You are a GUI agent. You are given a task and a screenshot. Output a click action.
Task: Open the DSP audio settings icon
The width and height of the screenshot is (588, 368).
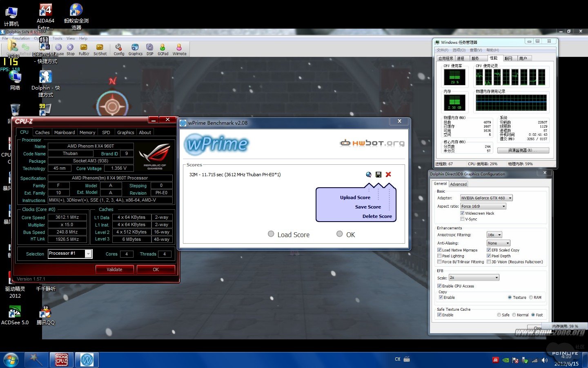(150, 50)
